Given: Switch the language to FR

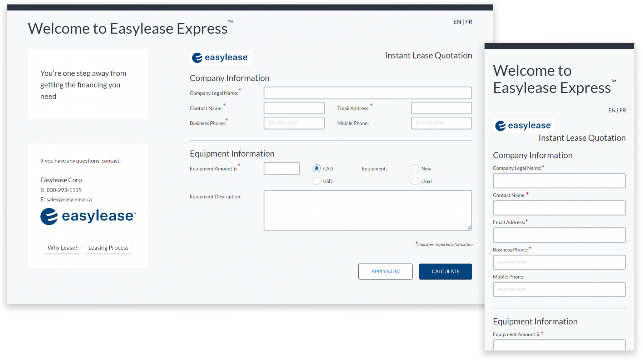Looking at the screenshot, I should (x=469, y=22).
